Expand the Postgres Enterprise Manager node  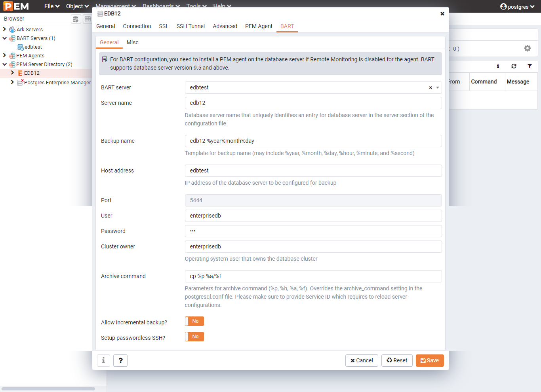(x=12, y=82)
